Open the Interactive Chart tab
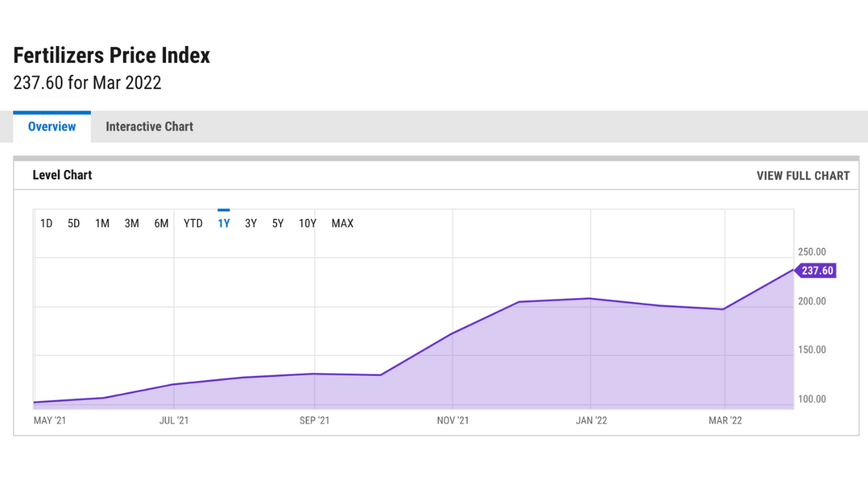Viewport: 868px width, 488px height. pyautogui.click(x=149, y=127)
